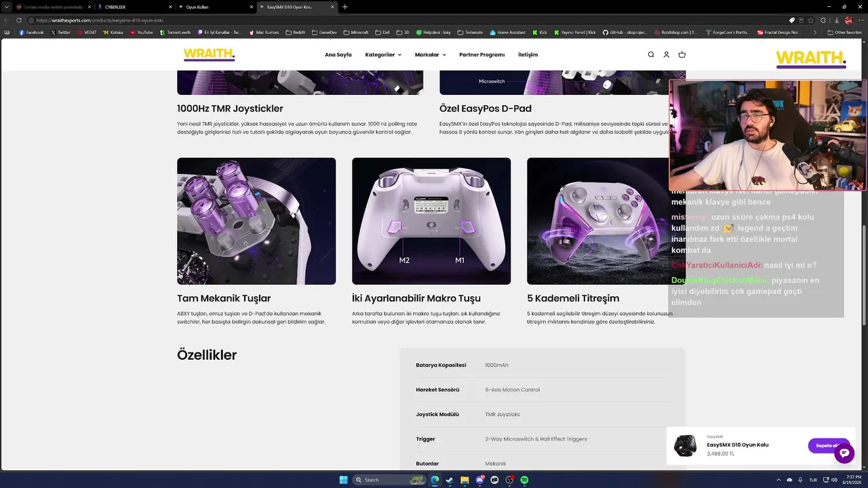Image resolution: width=868 pixels, height=488 pixels.
Task: Show hidden system tray icons
Action: [778, 480]
